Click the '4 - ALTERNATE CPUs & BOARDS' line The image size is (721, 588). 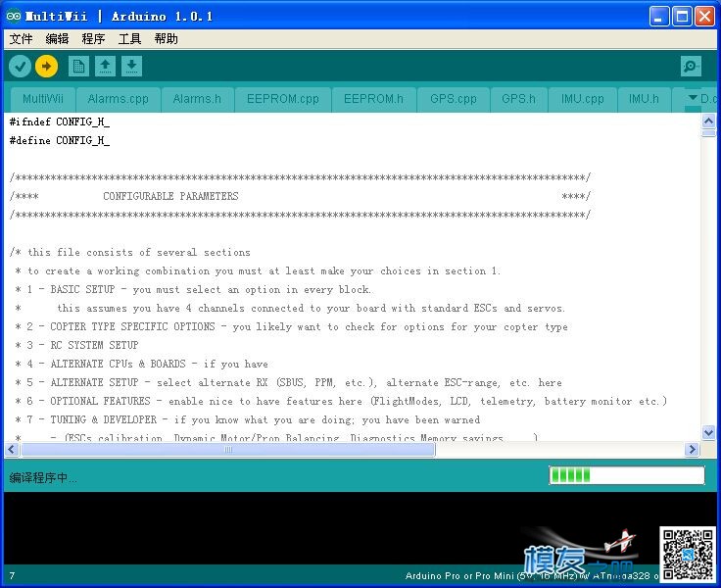142,364
